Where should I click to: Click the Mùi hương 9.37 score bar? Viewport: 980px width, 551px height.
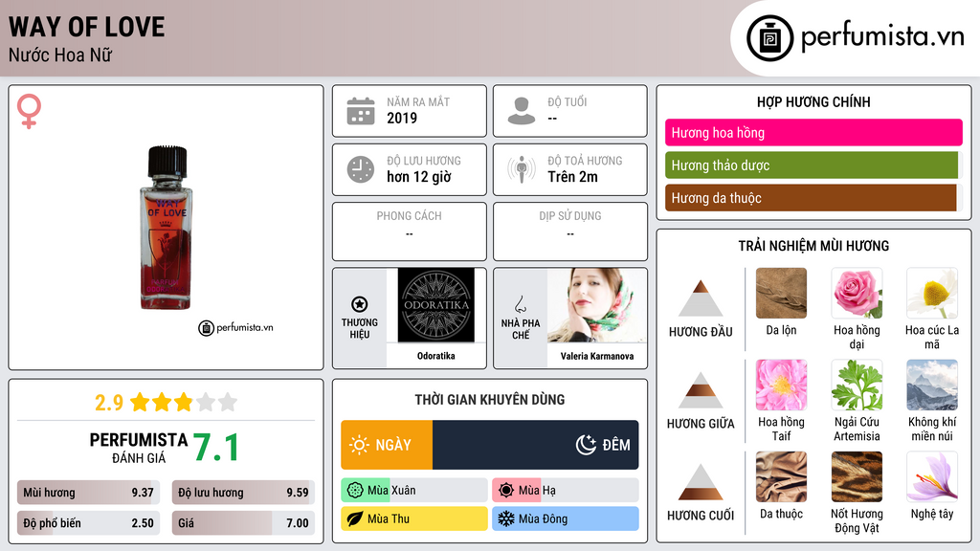pyautogui.click(x=88, y=493)
